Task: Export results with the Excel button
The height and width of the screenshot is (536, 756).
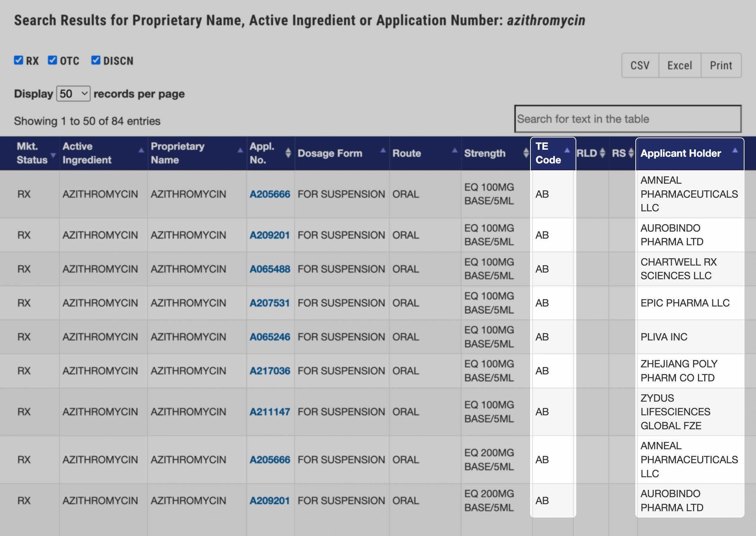Action: click(x=679, y=65)
